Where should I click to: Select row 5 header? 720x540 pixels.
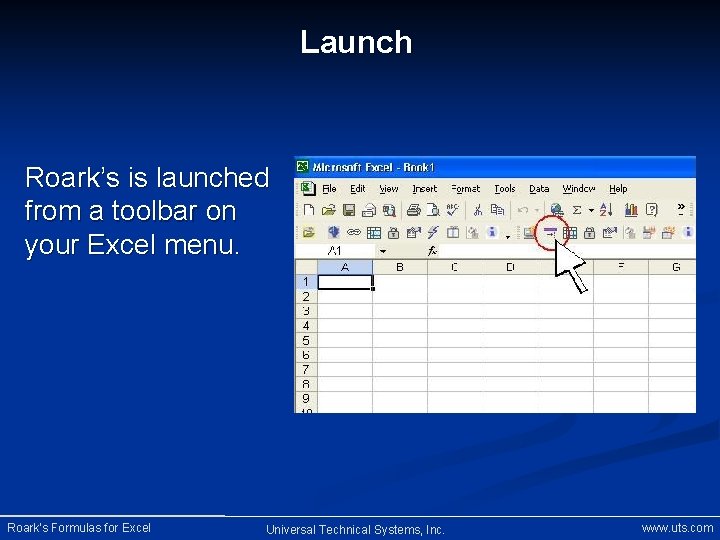[x=306, y=340]
